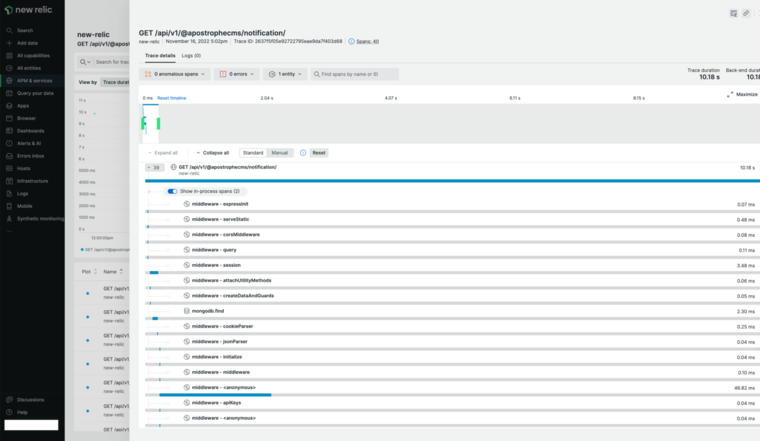
Task: Click the Logs sidebar icon
Action: click(x=9, y=193)
